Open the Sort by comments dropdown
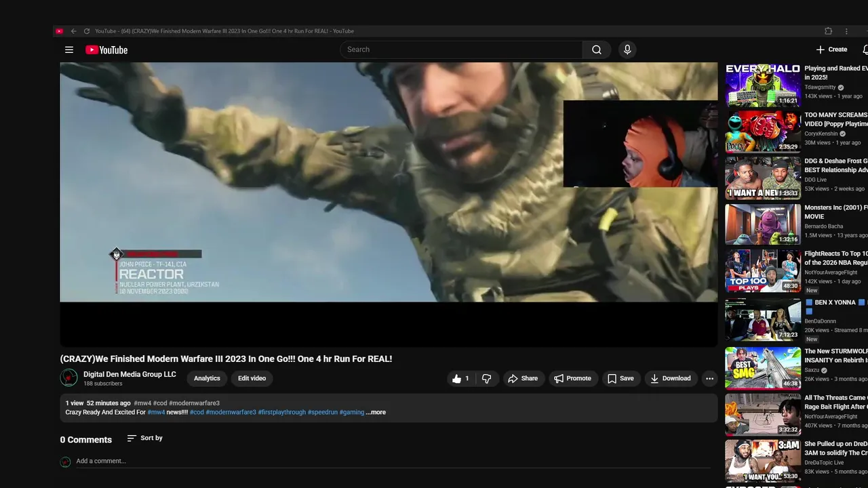Image resolution: width=868 pixels, height=488 pixels. (x=145, y=439)
